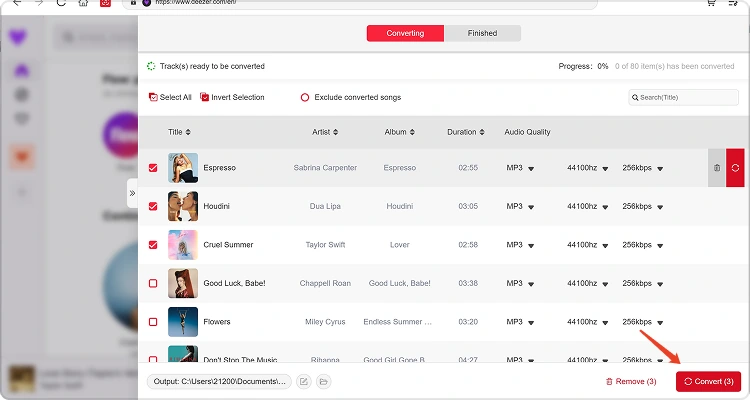This screenshot has height=400, width=750.
Task: Open the Flowers album cover thumbnail
Action: tap(183, 322)
